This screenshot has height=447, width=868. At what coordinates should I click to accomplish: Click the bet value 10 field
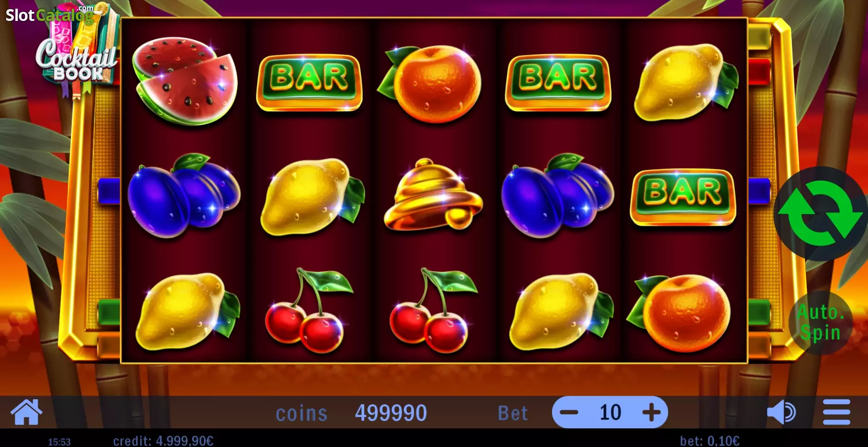[610, 412]
